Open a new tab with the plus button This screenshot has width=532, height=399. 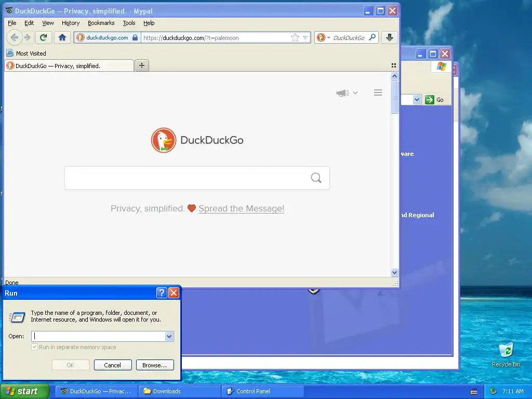(142, 65)
